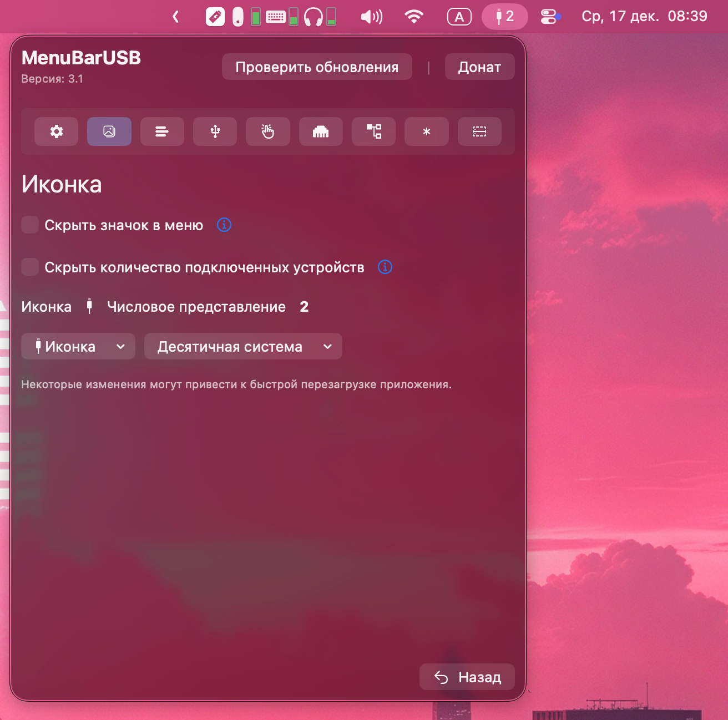
Task: Open the dashed rectangle settings tab
Action: pyautogui.click(x=479, y=131)
